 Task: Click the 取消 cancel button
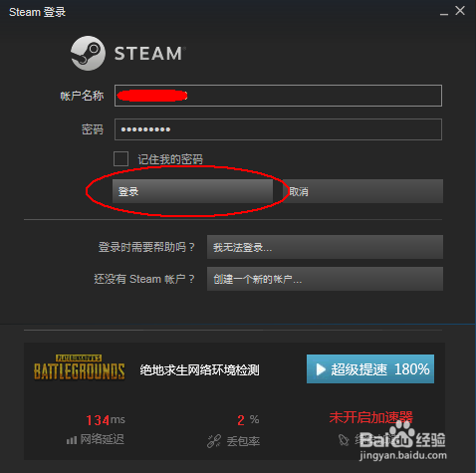(x=362, y=191)
